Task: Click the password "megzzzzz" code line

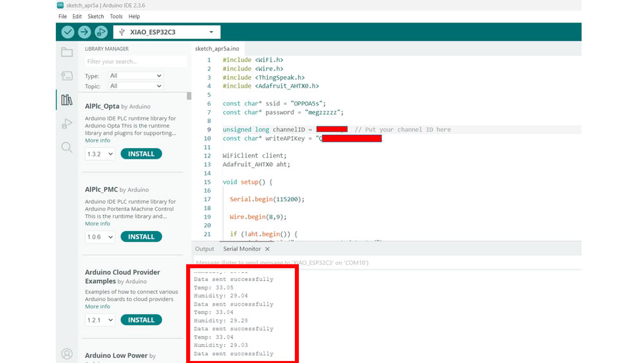Action: tap(283, 112)
